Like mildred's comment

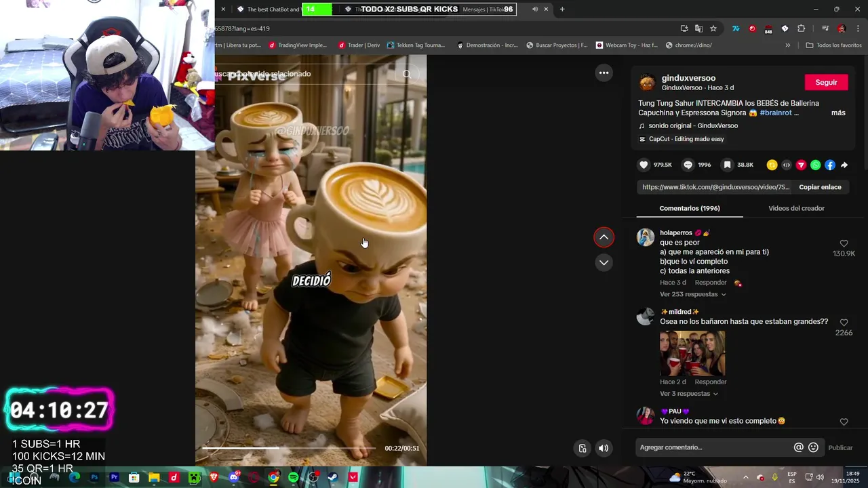[x=844, y=323]
